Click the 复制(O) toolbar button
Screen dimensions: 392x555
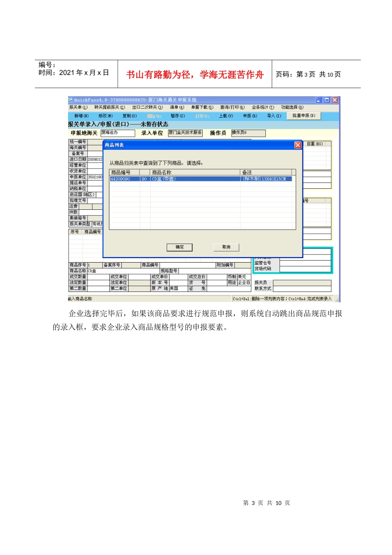(x=130, y=116)
